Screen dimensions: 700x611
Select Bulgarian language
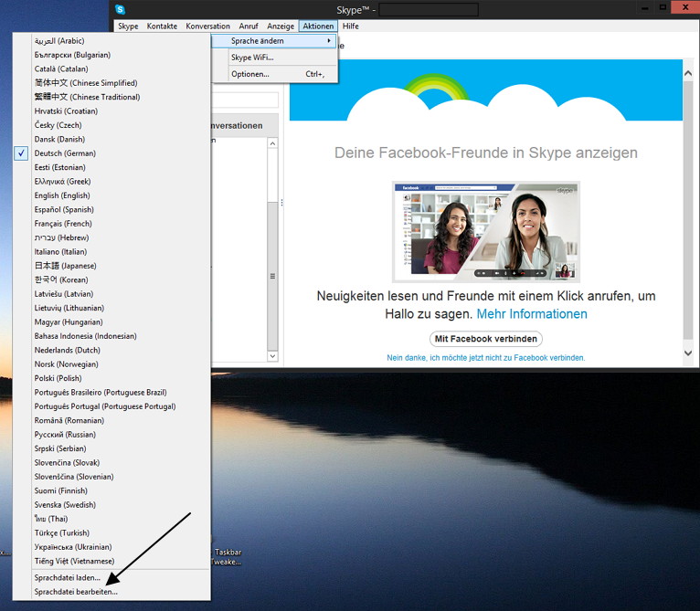pyautogui.click(x=111, y=55)
